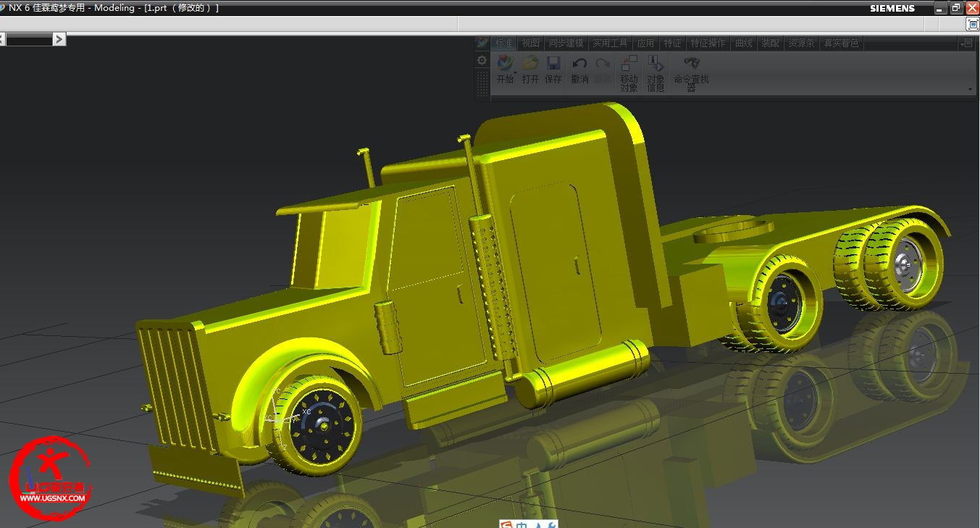The height and width of the screenshot is (528, 980).
Task: Open 对象信息 (Object Information) tool
Action: [x=656, y=73]
